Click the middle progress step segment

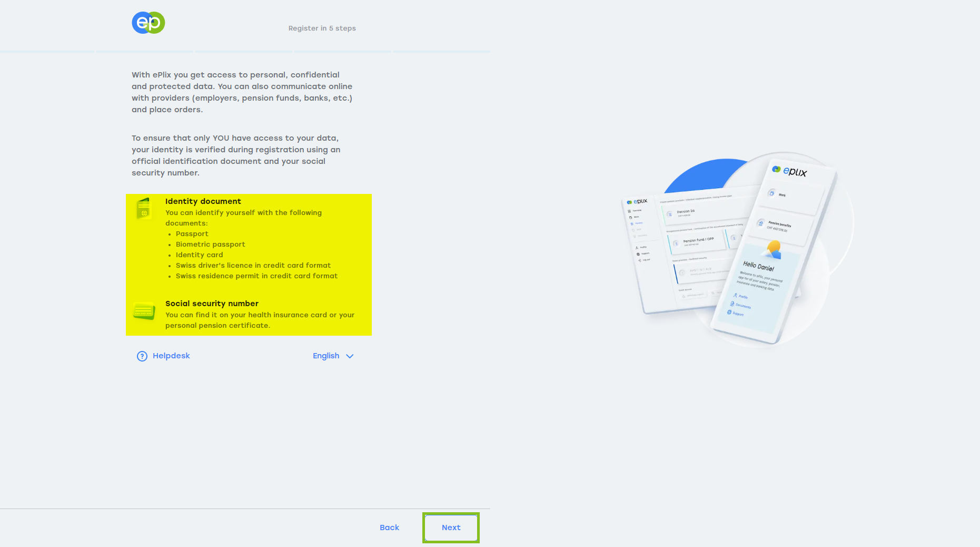[243, 52]
